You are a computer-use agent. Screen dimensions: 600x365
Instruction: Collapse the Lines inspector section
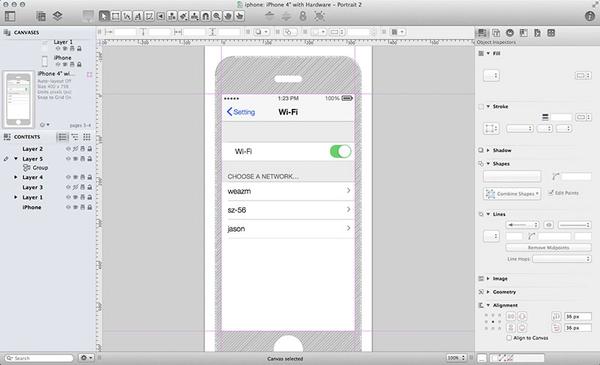coord(488,214)
